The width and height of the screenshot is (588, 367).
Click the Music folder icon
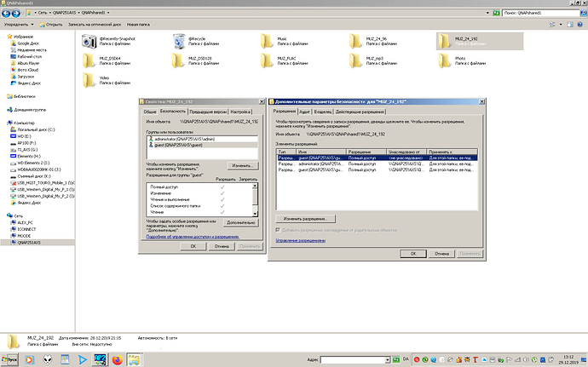click(x=266, y=40)
